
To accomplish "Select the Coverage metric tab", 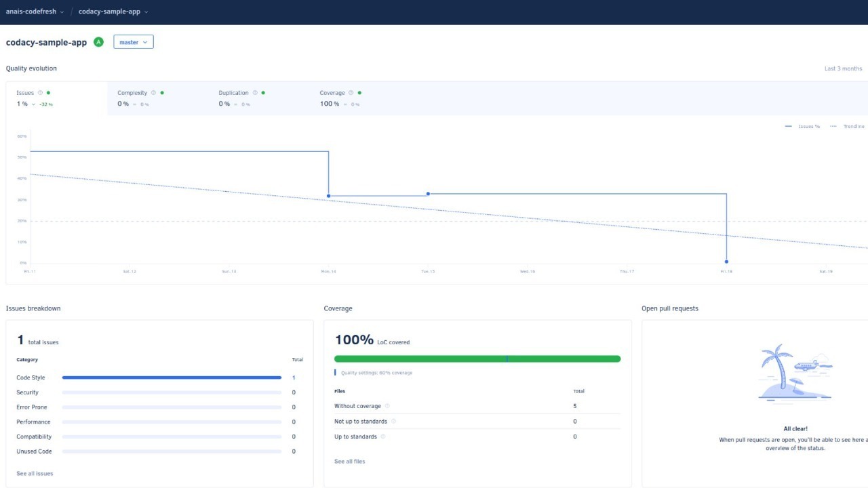I will (x=360, y=98).
